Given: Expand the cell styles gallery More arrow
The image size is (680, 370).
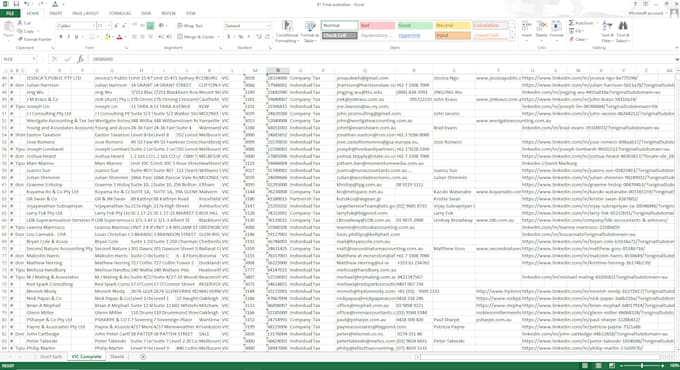Looking at the screenshot, I should pyautogui.click(x=512, y=38).
